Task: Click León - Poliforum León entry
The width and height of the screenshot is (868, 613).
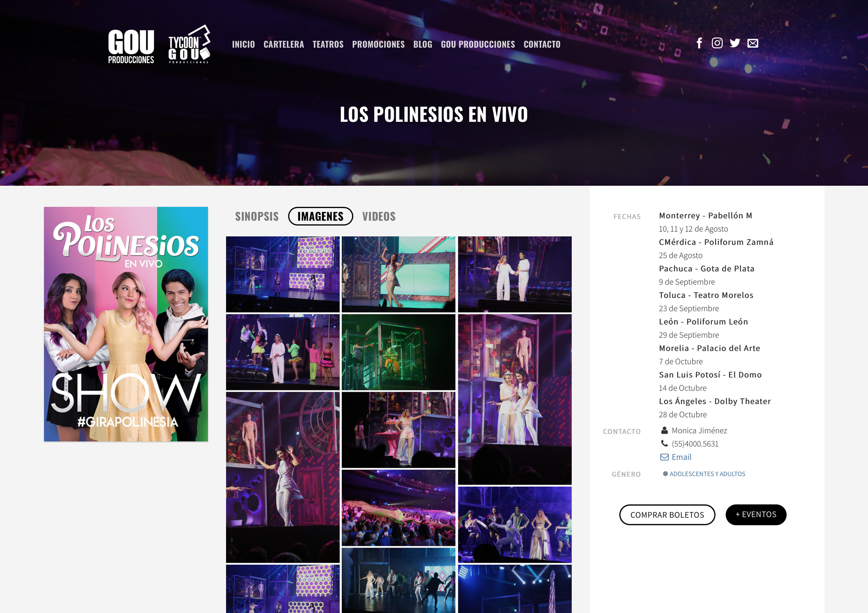Action: [703, 322]
